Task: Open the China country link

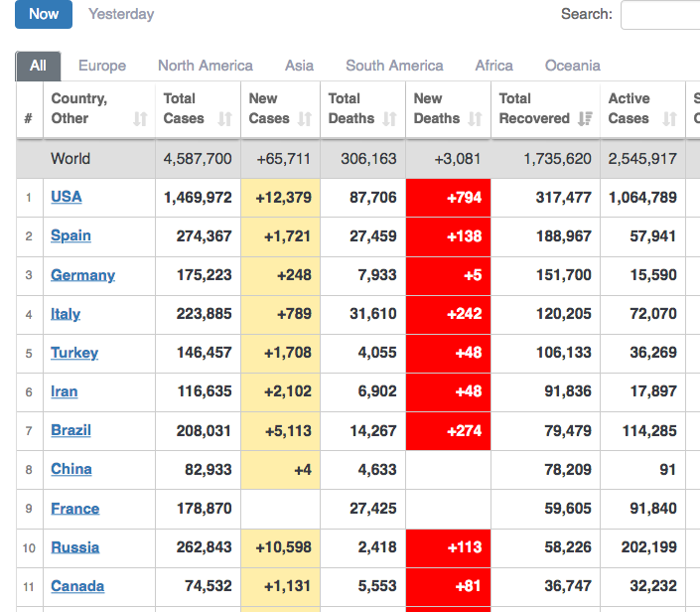Action: (x=71, y=470)
